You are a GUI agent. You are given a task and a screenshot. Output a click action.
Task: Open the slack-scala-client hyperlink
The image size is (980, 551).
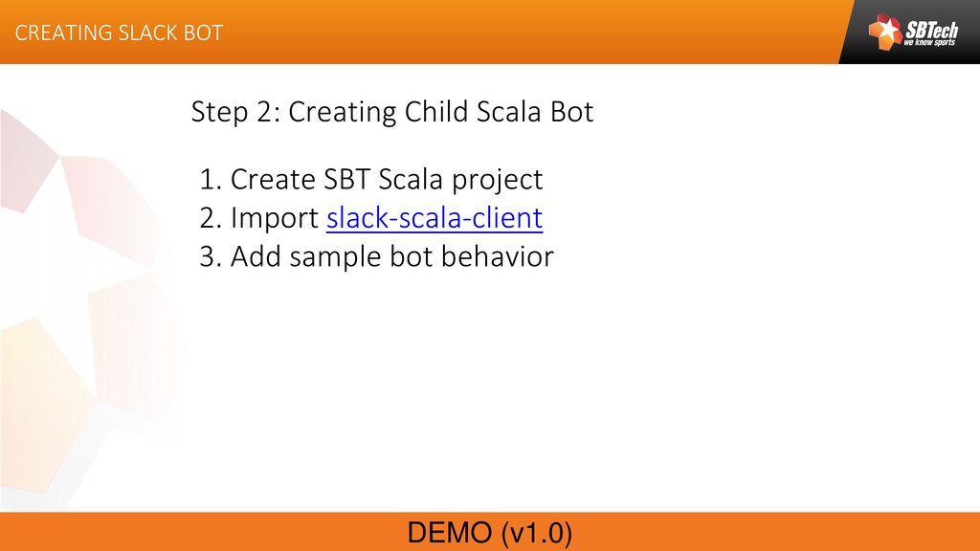point(434,219)
